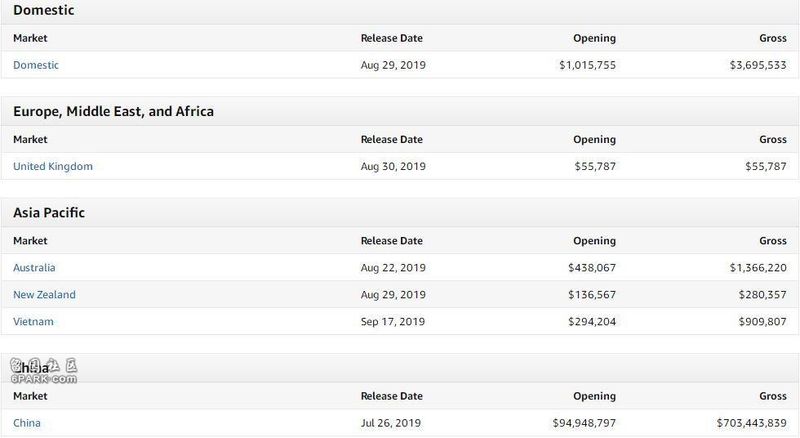Image resolution: width=800 pixels, height=438 pixels.
Task: Open the Australia market link
Action: (34, 268)
